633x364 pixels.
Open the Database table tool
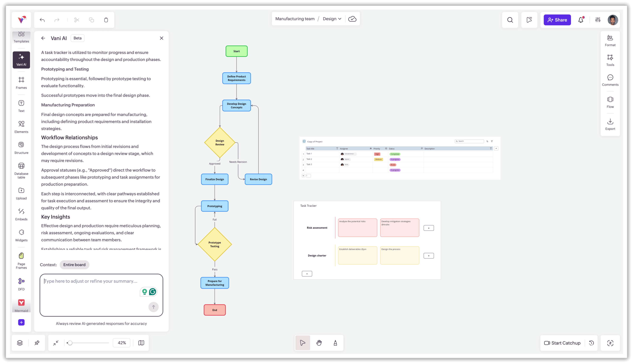[21, 170]
